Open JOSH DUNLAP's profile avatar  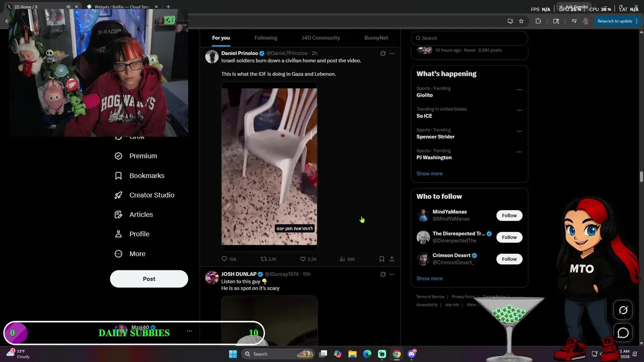pos(212,278)
